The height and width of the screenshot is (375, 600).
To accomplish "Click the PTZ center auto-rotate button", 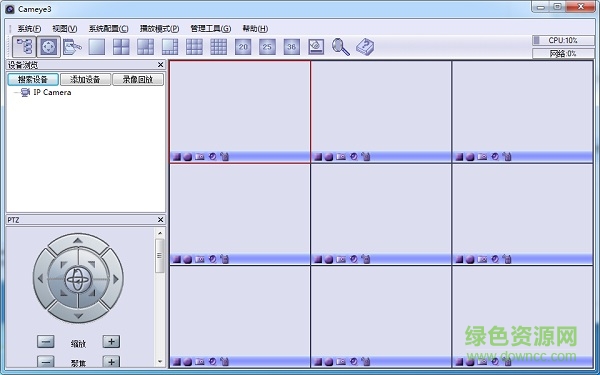I will [x=78, y=279].
